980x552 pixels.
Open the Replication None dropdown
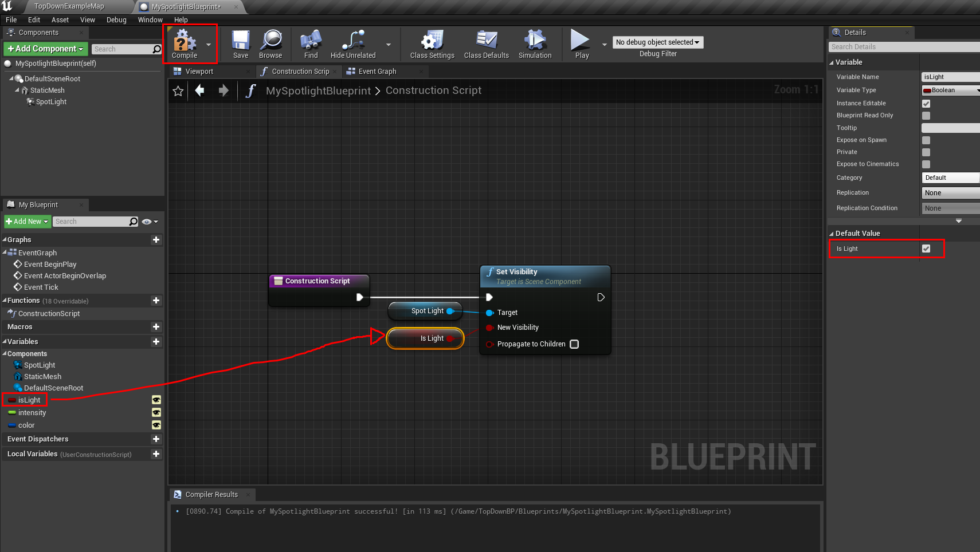tap(950, 193)
